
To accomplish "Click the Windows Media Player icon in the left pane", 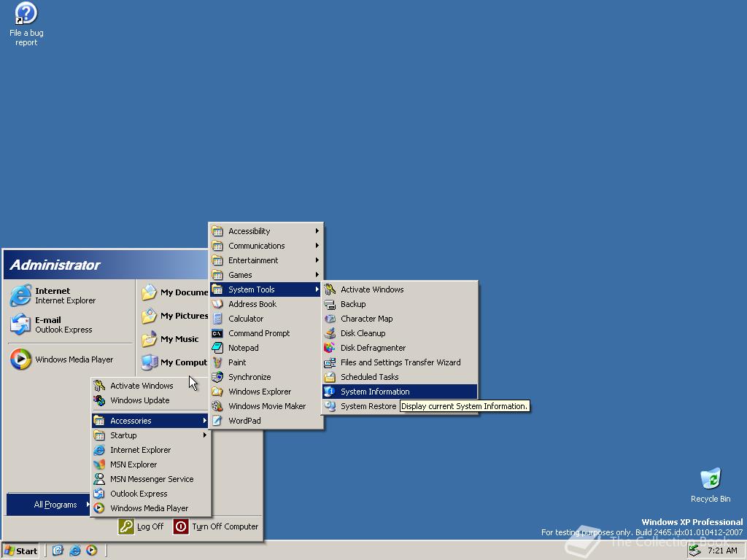I will tap(20, 359).
